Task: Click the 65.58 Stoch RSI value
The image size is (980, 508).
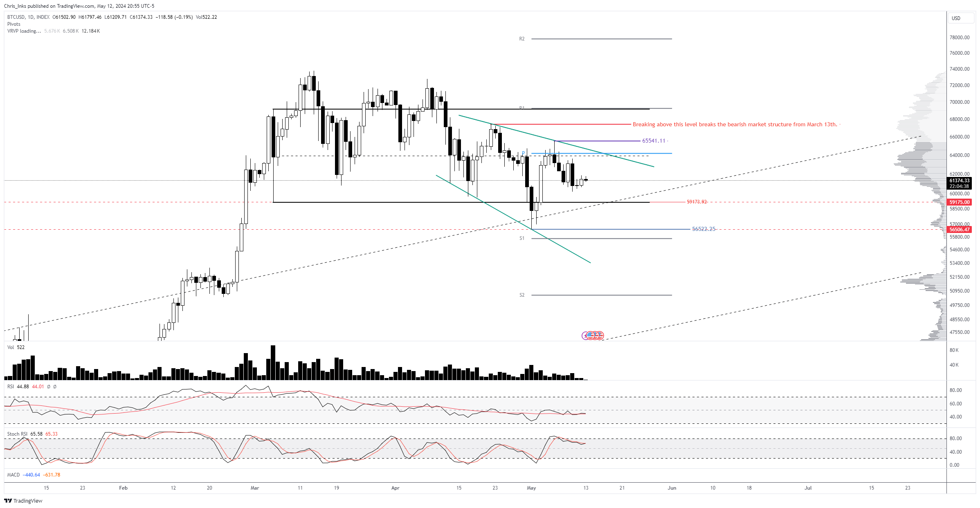Action: (36, 434)
